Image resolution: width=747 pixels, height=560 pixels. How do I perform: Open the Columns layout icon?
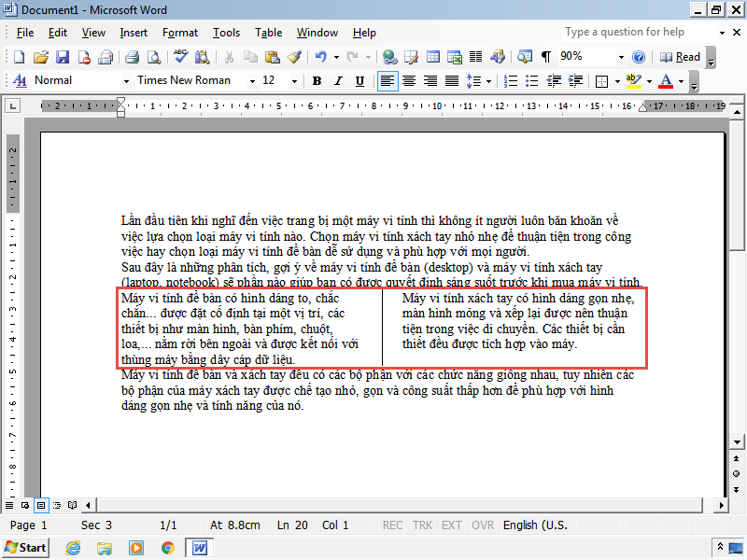pos(475,57)
